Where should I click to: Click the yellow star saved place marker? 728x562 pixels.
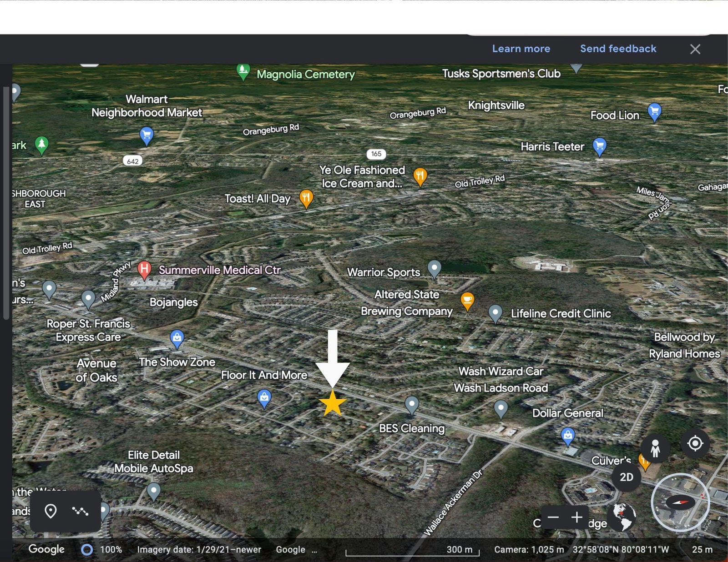click(x=333, y=403)
